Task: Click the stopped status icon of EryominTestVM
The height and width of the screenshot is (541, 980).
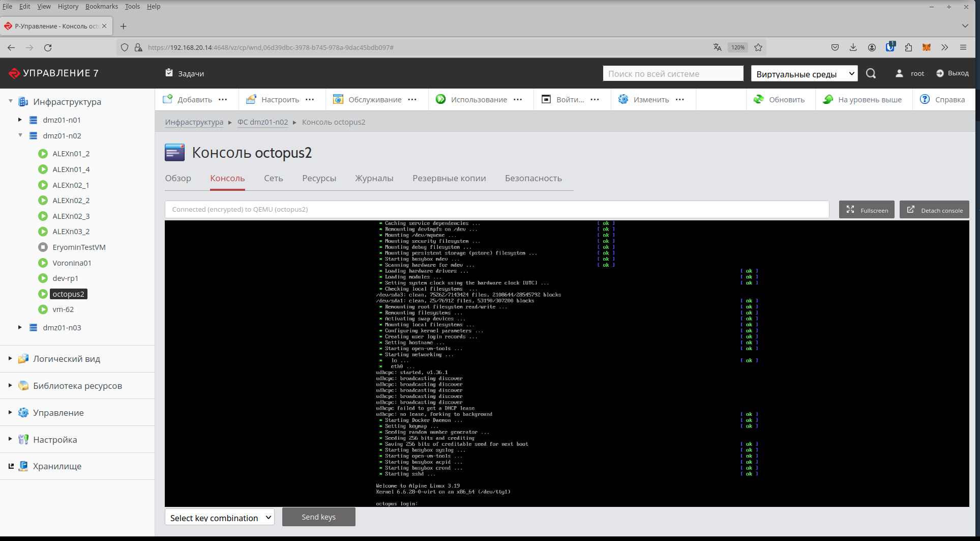Action: [43, 247]
